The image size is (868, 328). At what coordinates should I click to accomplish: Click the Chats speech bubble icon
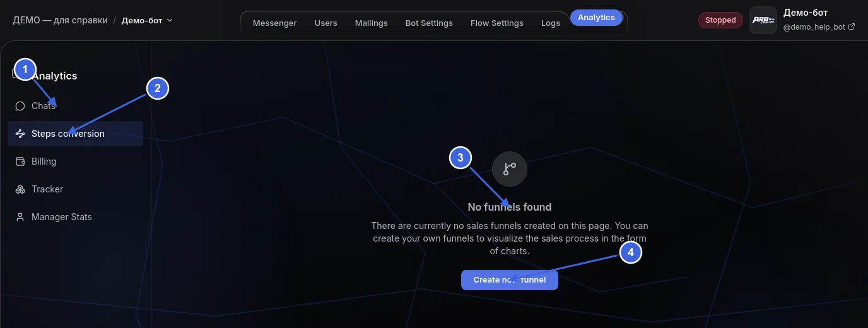coord(20,106)
